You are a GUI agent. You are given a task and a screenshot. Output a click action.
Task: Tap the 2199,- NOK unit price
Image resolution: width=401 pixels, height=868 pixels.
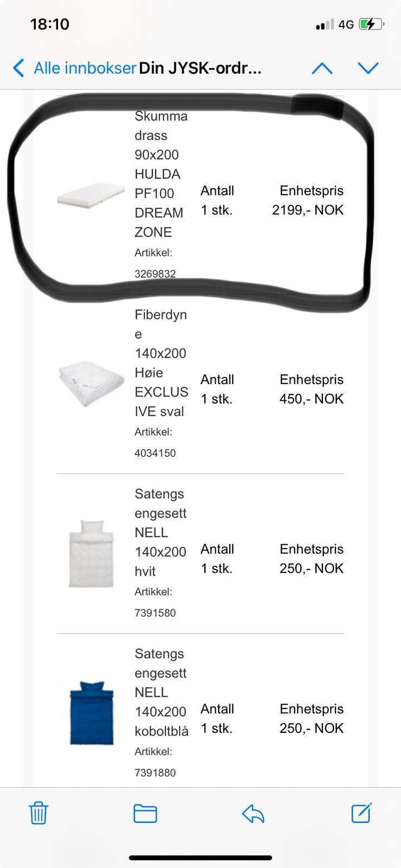pyautogui.click(x=308, y=210)
